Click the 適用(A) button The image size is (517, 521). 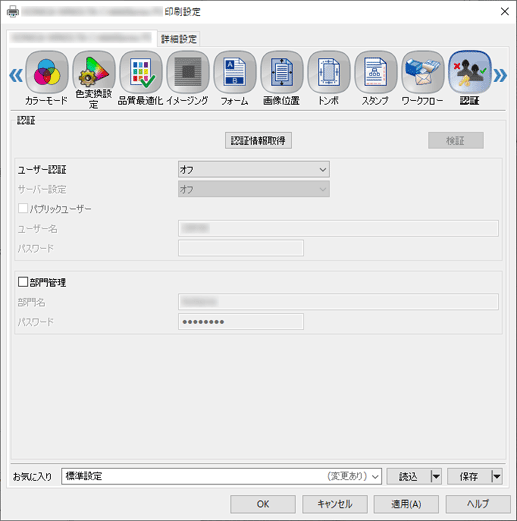(406, 504)
